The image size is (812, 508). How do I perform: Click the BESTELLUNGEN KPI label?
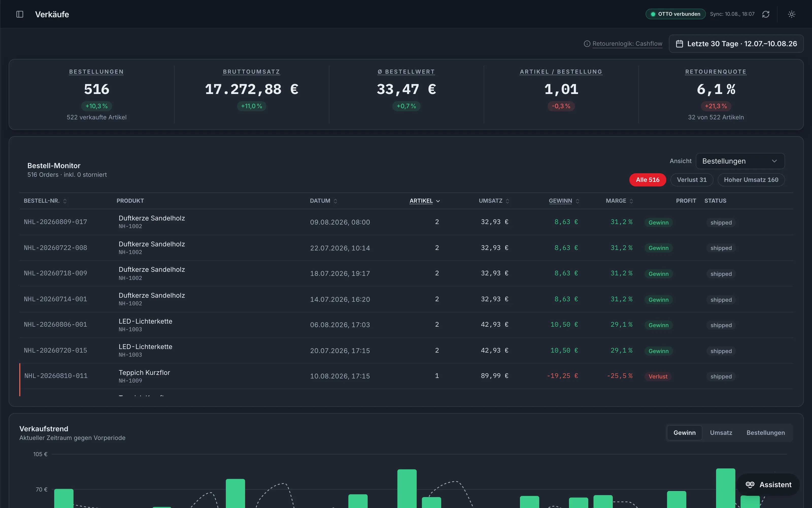(96, 72)
